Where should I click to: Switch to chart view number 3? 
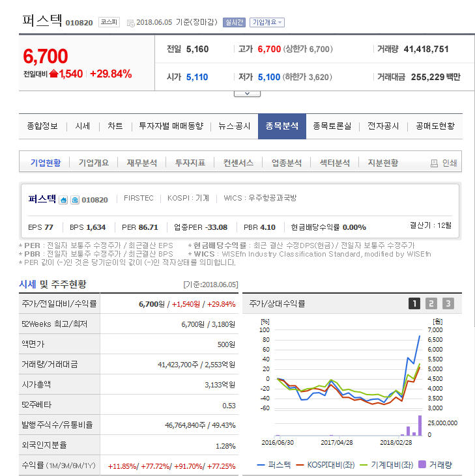[x=448, y=303]
